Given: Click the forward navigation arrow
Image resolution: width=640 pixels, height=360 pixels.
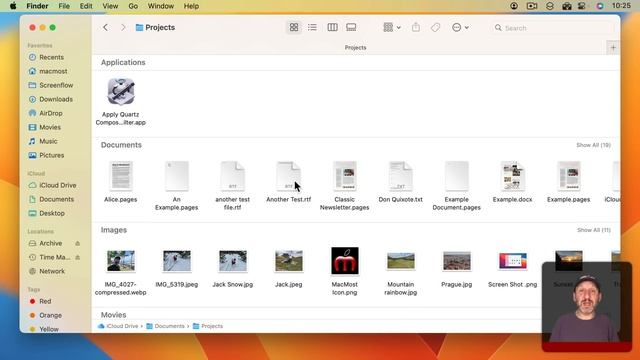Looking at the screenshot, I should click(x=123, y=27).
